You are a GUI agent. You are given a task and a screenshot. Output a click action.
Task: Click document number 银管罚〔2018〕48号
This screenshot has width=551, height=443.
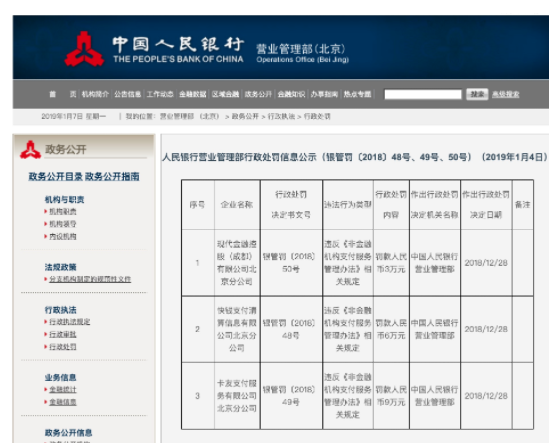click(291, 329)
